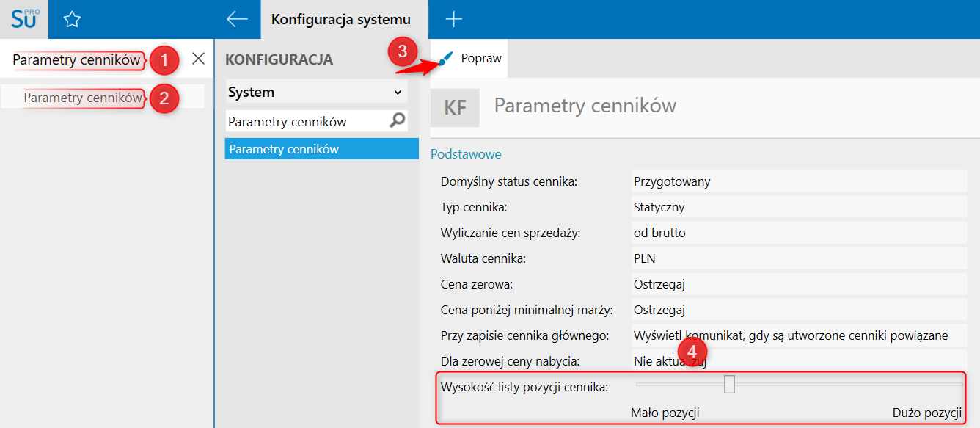Click the Popraw brush icon
The width and height of the screenshot is (980, 428).
(446, 59)
